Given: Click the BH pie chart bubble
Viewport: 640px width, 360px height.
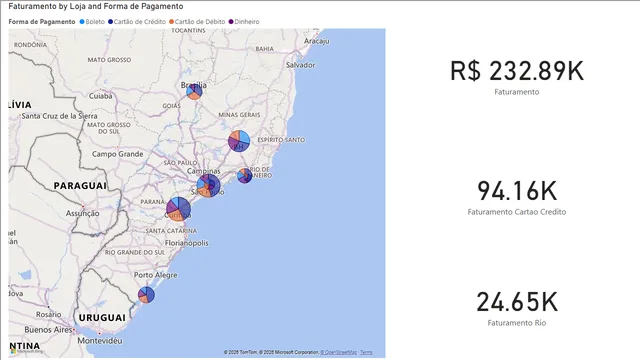Looking at the screenshot, I should click(x=239, y=141).
